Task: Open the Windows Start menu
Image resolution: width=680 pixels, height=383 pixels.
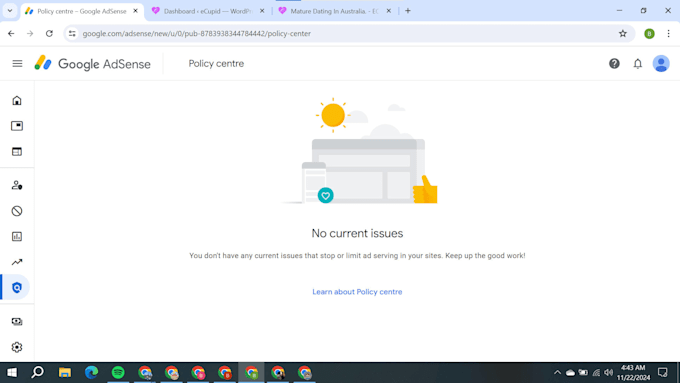Action: 12,373
